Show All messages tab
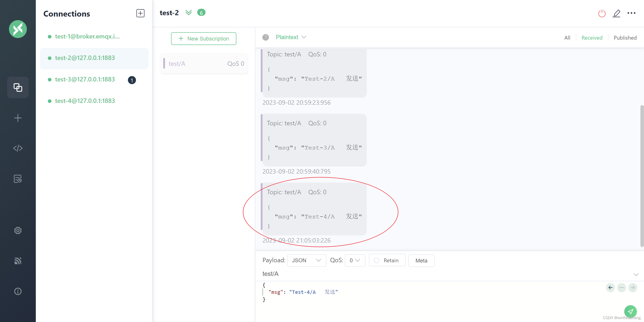This screenshot has height=322, width=644. point(567,38)
